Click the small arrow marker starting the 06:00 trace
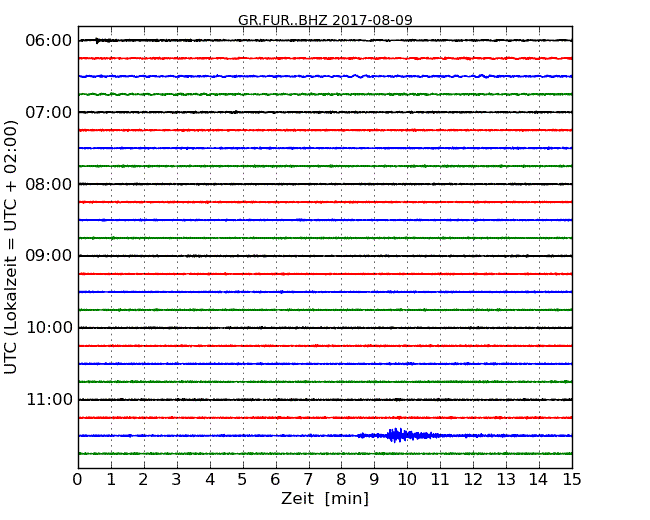Viewport: 650px width, 520px height. point(98,41)
